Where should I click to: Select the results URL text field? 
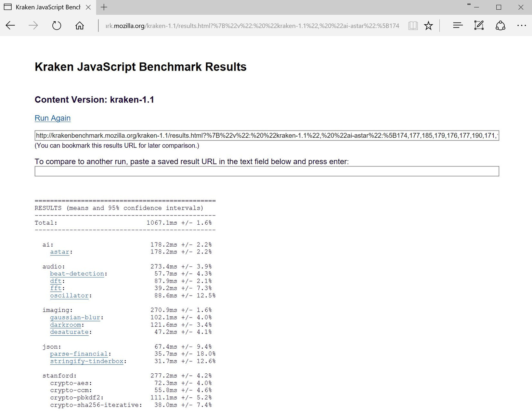[x=267, y=136]
